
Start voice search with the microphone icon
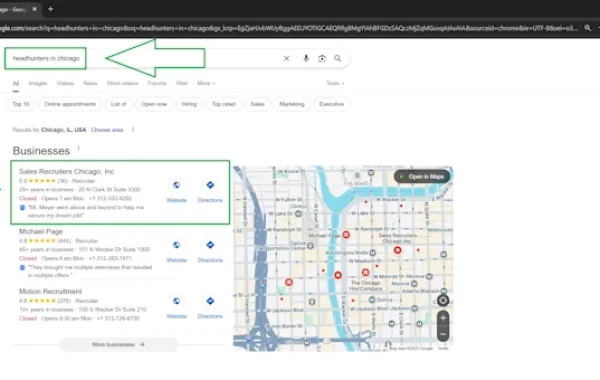[x=306, y=58]
